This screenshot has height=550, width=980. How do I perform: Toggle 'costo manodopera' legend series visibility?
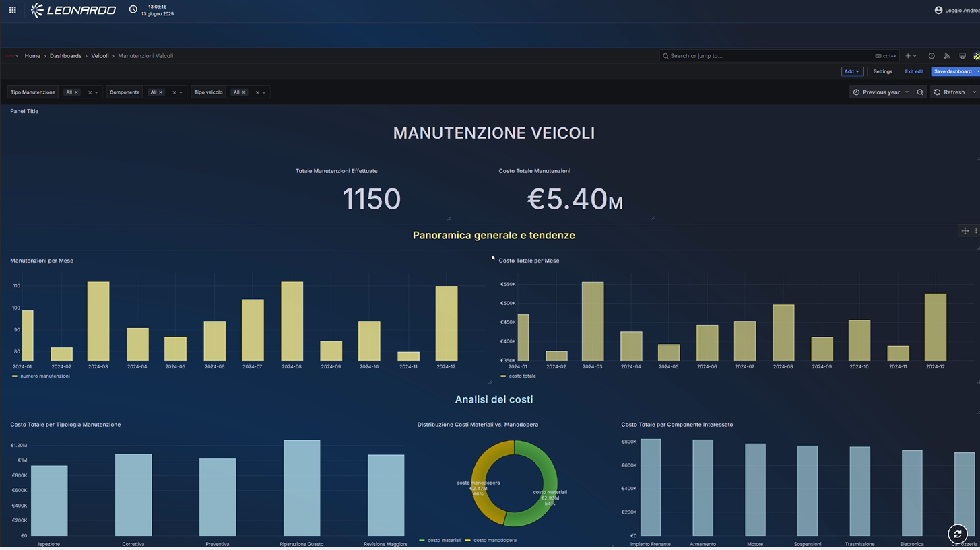pyautogui.click(x=494, y=540)
